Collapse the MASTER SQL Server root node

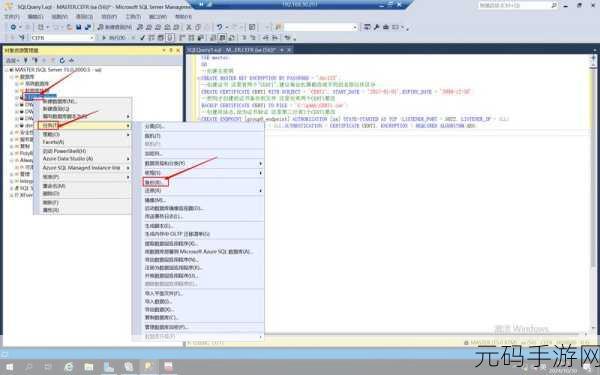click(7, 70)
